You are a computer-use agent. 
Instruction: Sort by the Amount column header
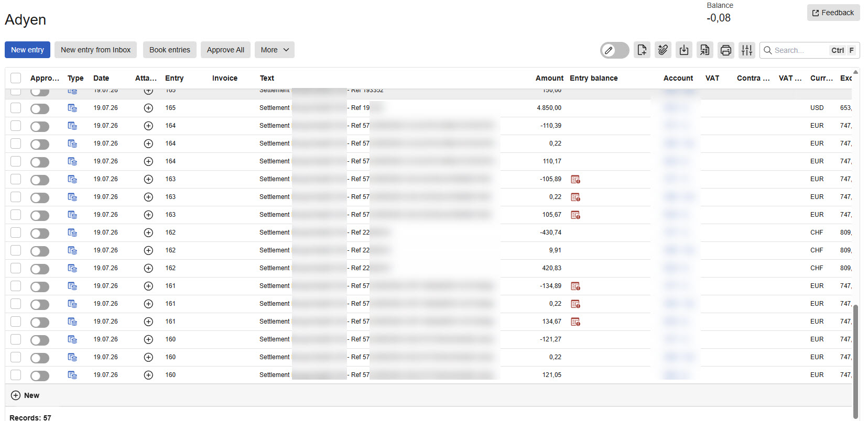tap(549, 78)
